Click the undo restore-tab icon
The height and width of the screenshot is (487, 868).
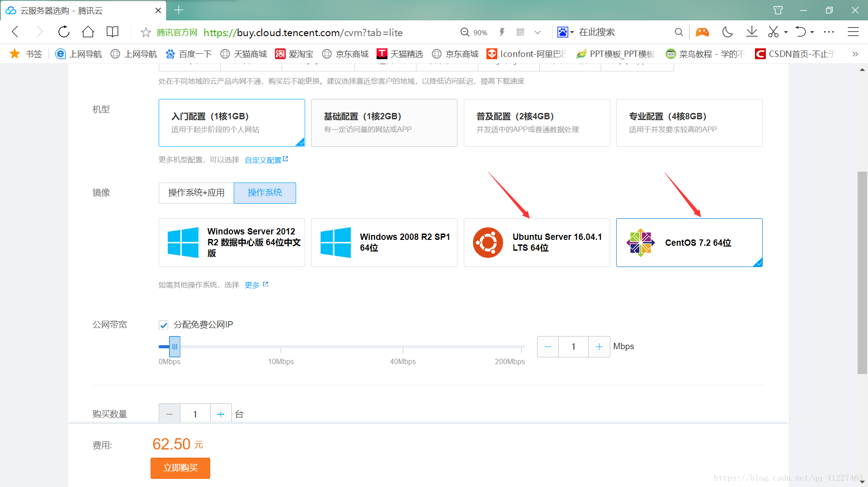[801, 32]
